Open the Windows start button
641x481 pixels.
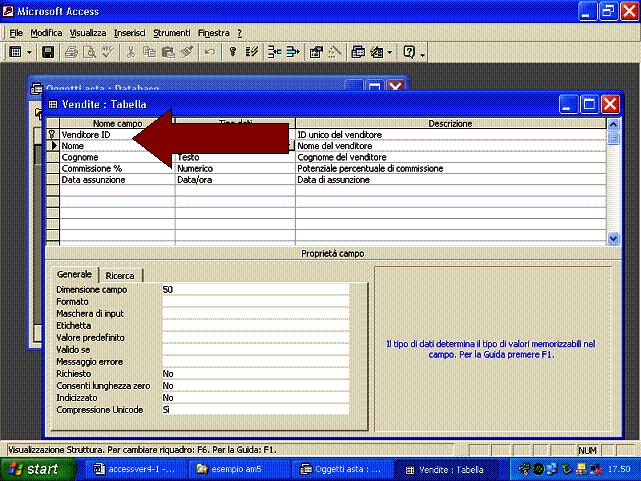coord(38,469)
